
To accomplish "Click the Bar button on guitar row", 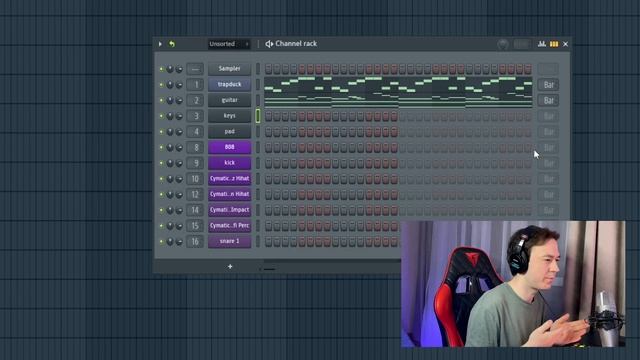I will (x=548, y=100).
